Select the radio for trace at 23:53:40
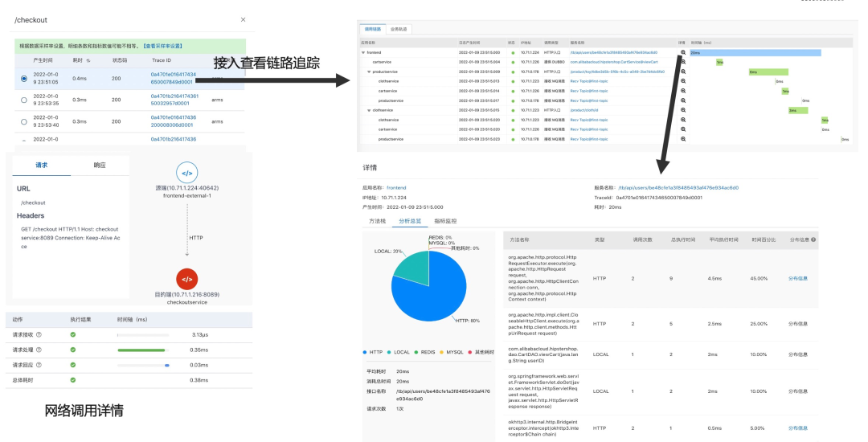 pyautogui.click(x=24, y=121)
